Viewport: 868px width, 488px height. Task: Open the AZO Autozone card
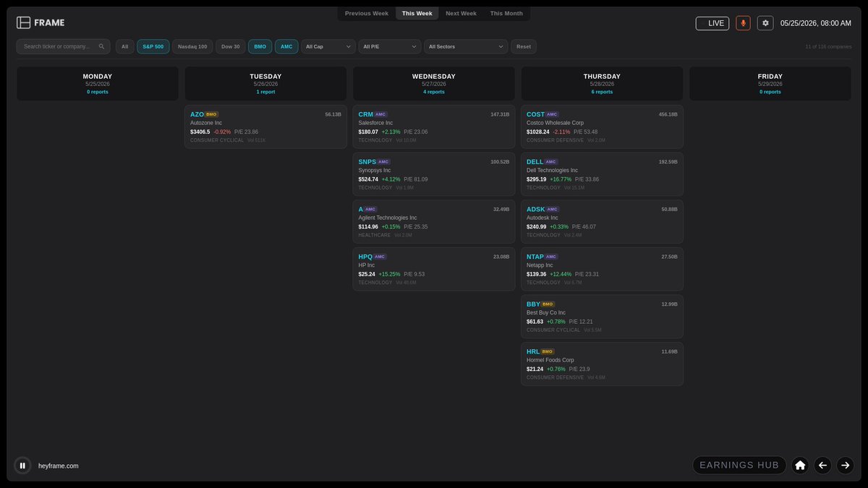pos(265,127)
